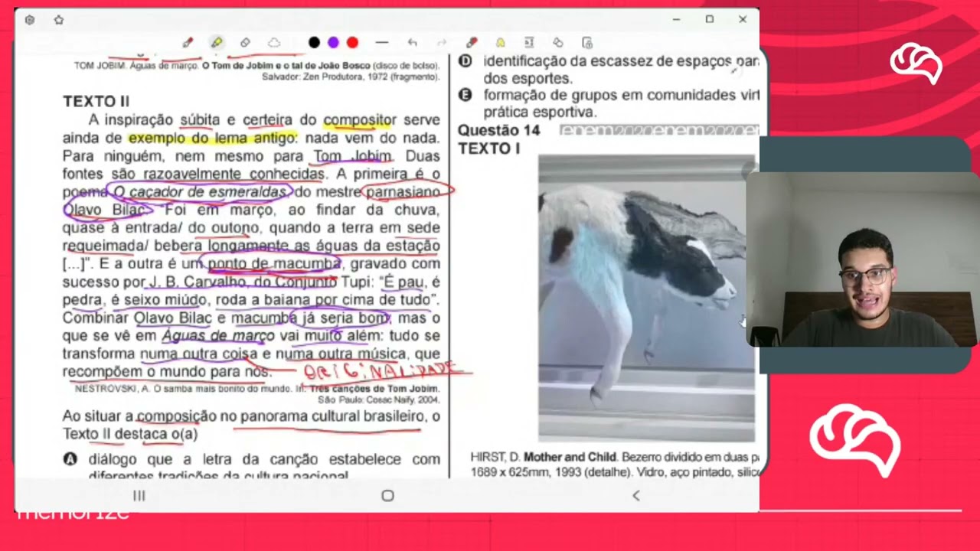Select answer option E circle
The image size is (980, 551).
pos(465,96)
